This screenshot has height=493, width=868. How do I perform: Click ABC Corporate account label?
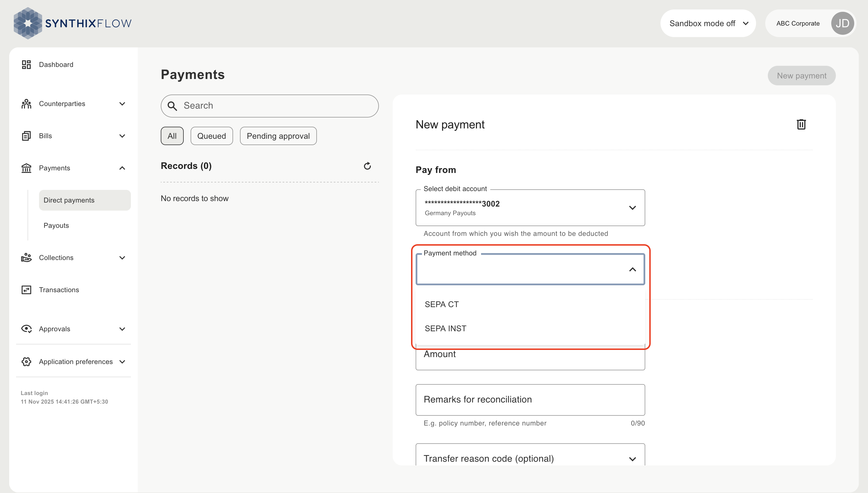point(798,23)
